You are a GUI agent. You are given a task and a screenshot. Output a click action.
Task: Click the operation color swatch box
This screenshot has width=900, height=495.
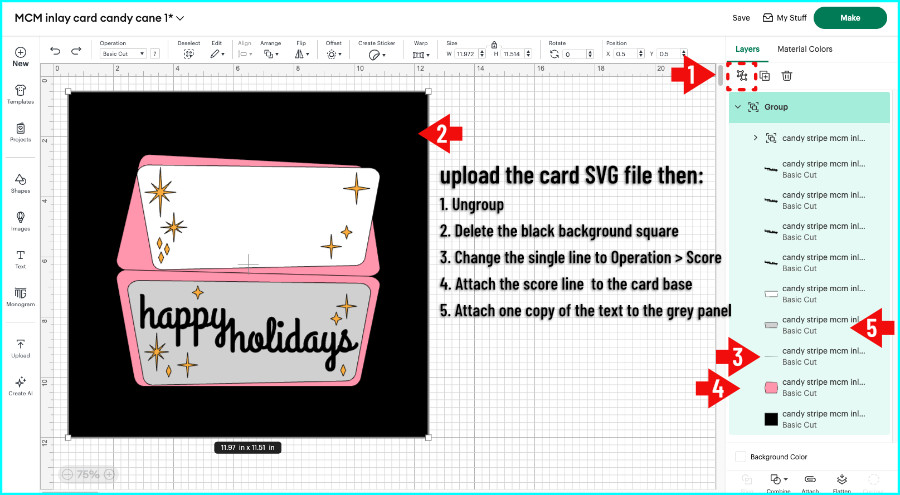pyautogui.click(x=155, y=54)
